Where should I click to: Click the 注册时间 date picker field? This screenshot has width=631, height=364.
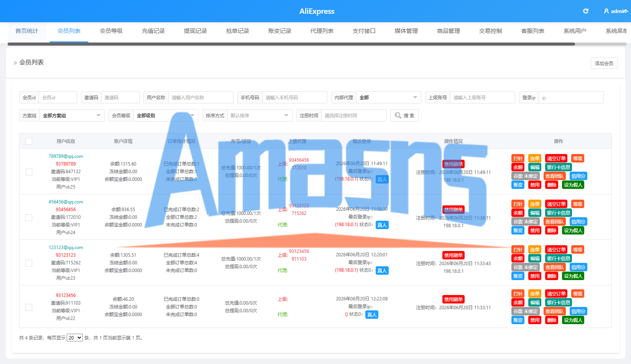pos(354,115)
